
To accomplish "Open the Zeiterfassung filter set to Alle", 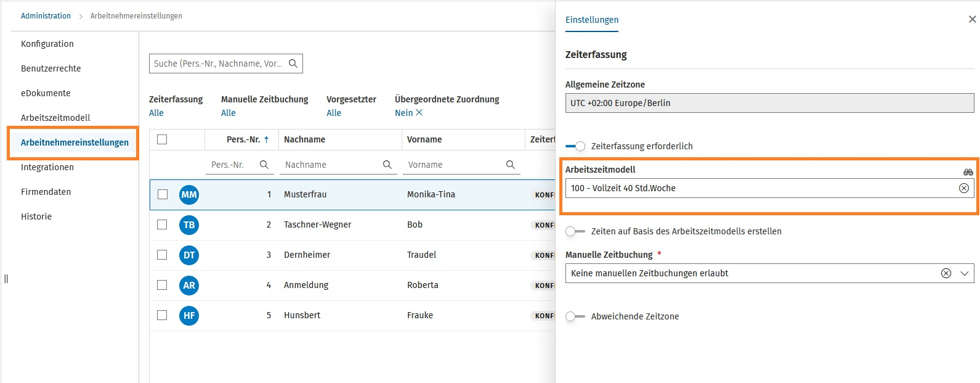I will click(156, 113).
